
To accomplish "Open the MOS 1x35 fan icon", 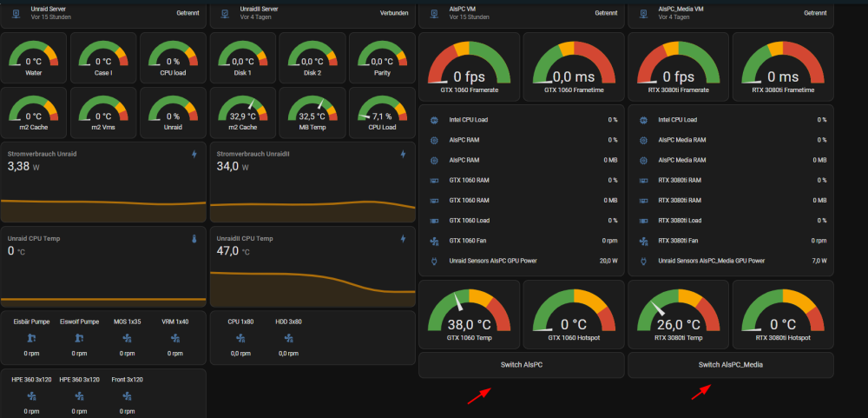I will point(128,337).
